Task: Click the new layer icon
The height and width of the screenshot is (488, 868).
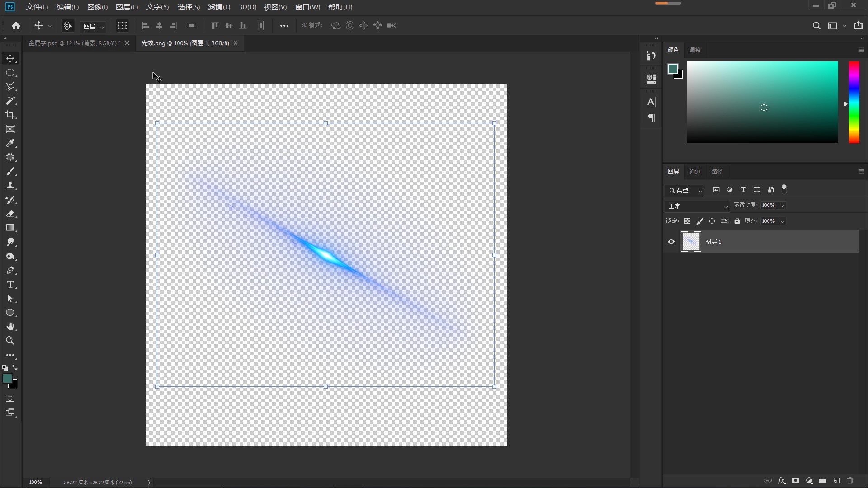Action: [836, 480]
